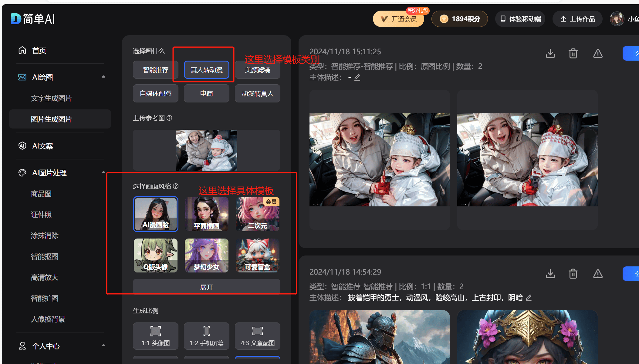Choose the 二次元 member style template
639x364 pixels.
coord(258,214)
